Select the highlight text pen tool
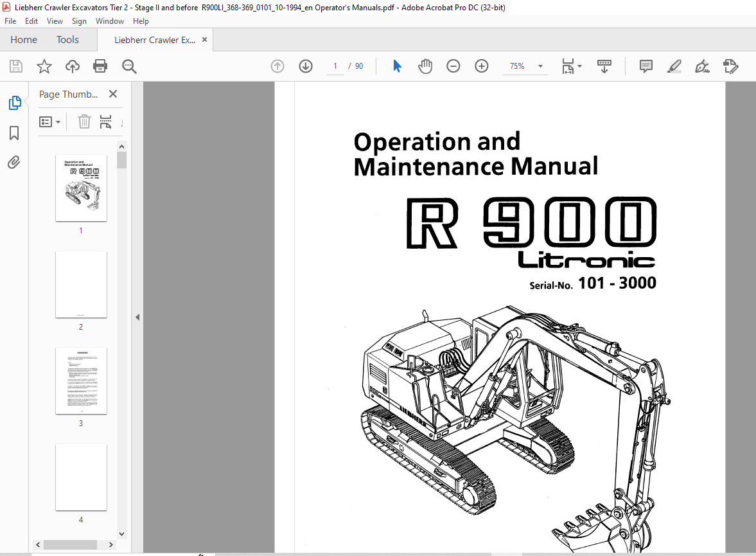Screen dimensions: 756x556 (x=674, y=66)
